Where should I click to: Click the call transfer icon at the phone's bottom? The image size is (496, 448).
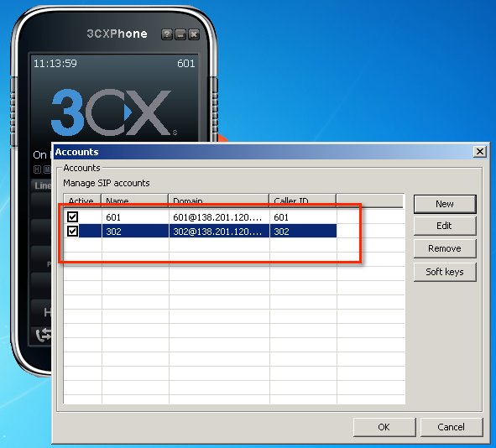click(x=44, y=335)
